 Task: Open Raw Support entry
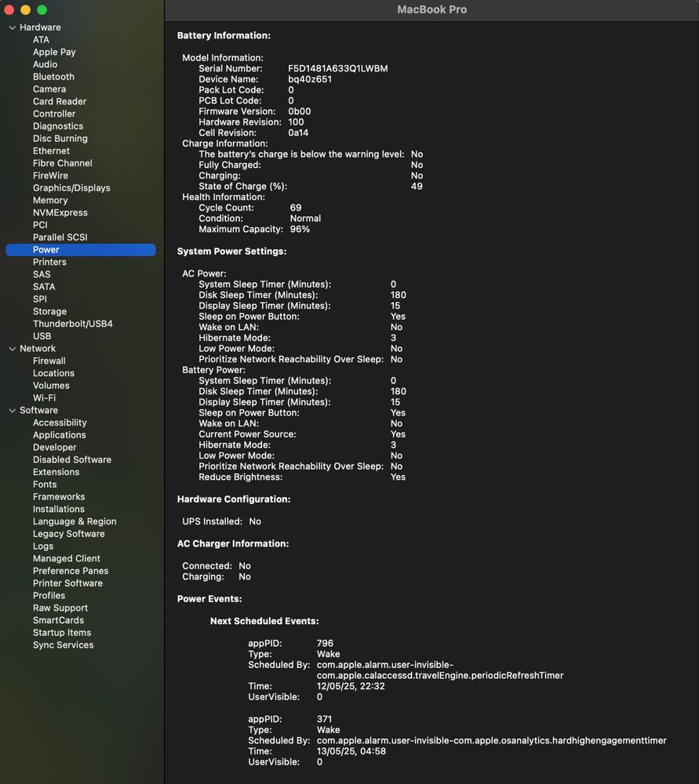[x=60, y=608]
